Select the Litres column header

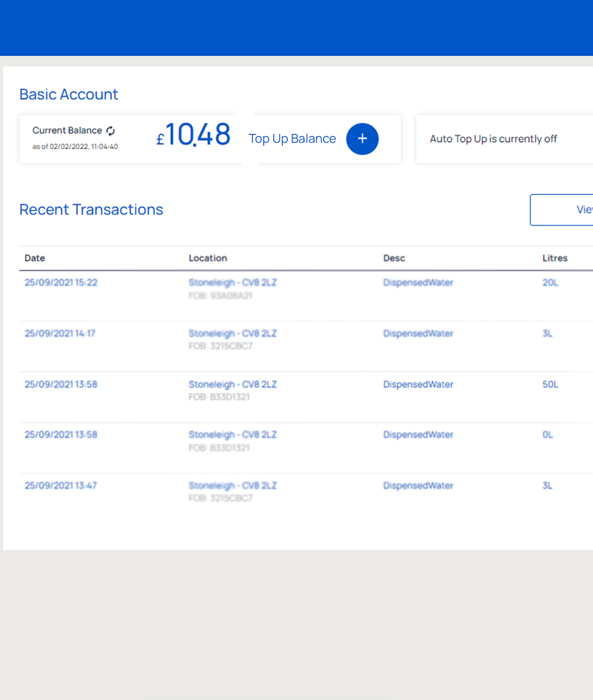tap(555, 258)
